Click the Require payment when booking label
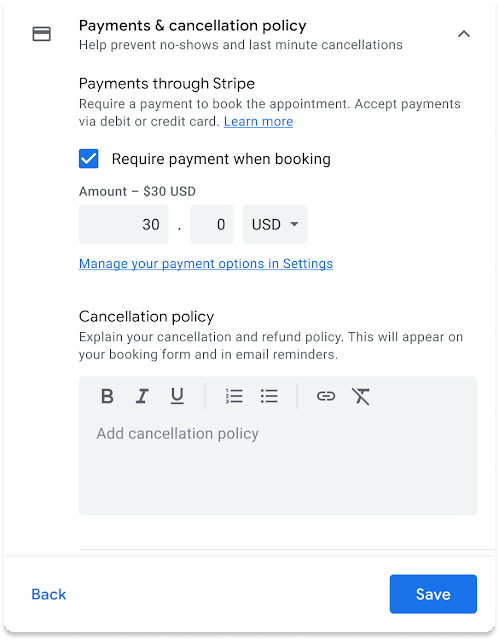This screenshot has width=499, height=640. coord(221,159)
